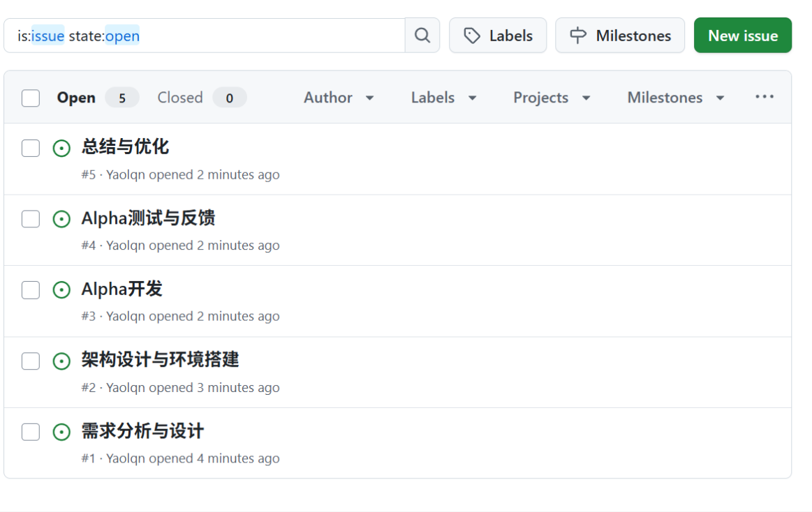Image resolution: width=812 pixels, height=512 pixels.
Task: Click the open issues count badge 5
Action: coord(122,98)
